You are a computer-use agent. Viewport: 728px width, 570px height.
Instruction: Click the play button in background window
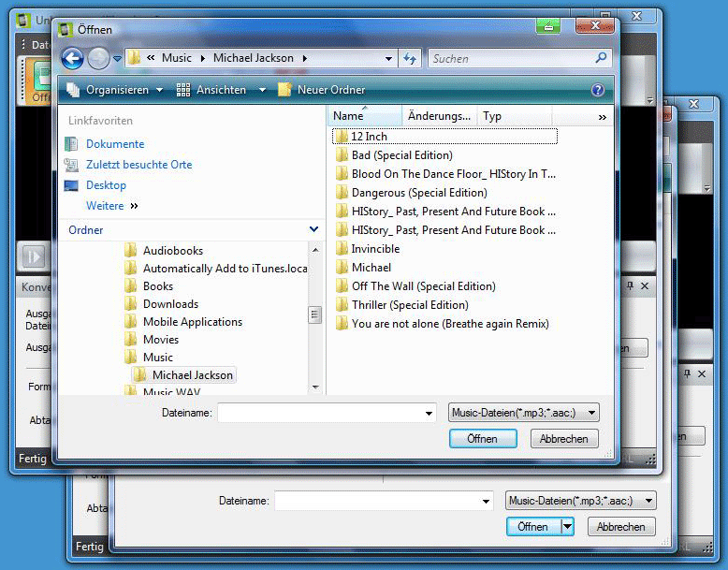click(x=34, y=256)
